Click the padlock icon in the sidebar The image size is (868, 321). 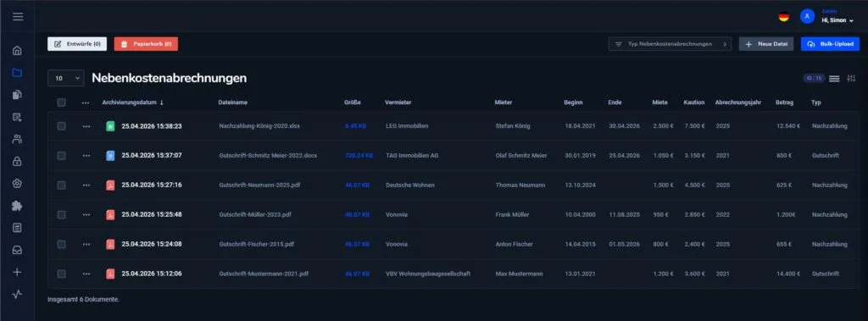tap(17, 161)
